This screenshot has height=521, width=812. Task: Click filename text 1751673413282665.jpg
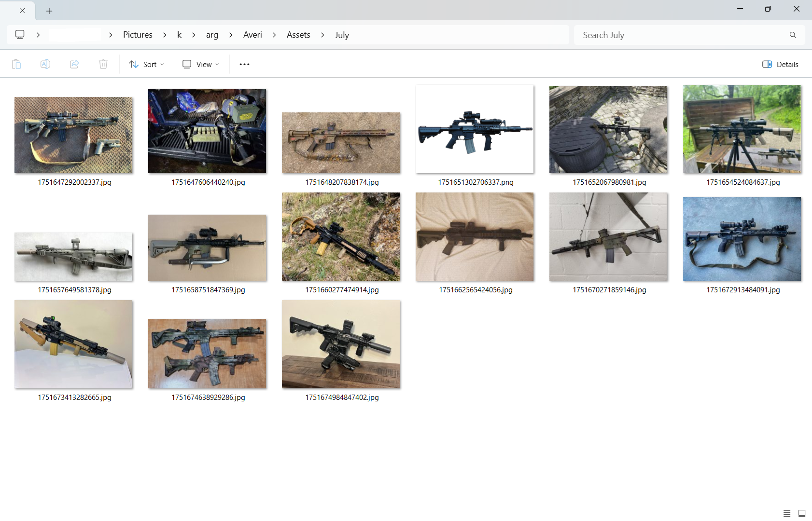[x=74, y=398]
